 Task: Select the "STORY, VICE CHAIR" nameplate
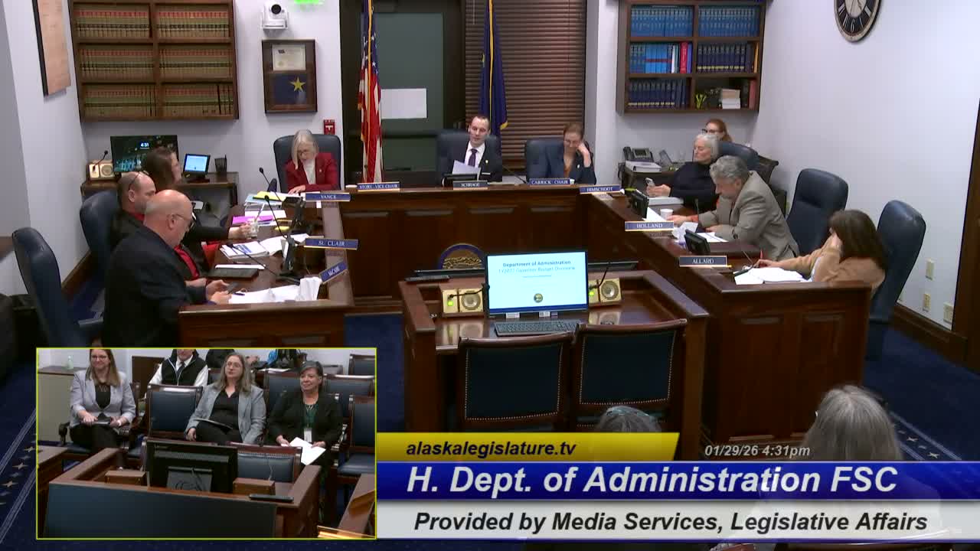378,186
